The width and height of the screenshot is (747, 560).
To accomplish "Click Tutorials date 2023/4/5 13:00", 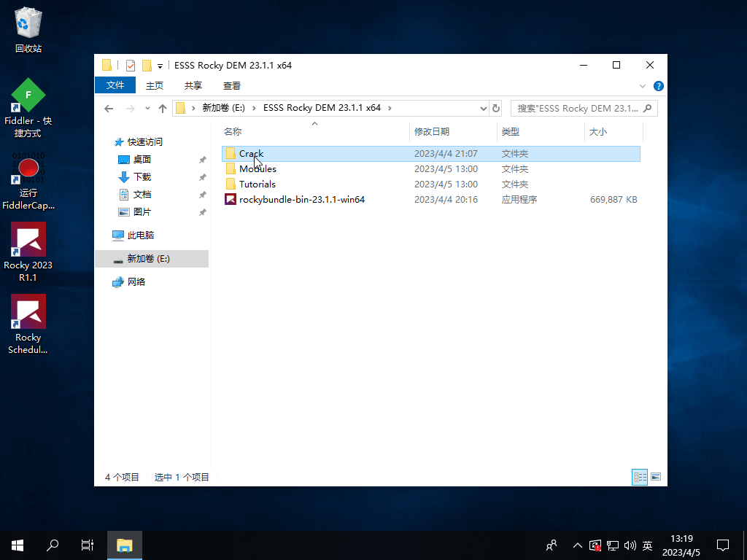I will [x=446, y=184].
